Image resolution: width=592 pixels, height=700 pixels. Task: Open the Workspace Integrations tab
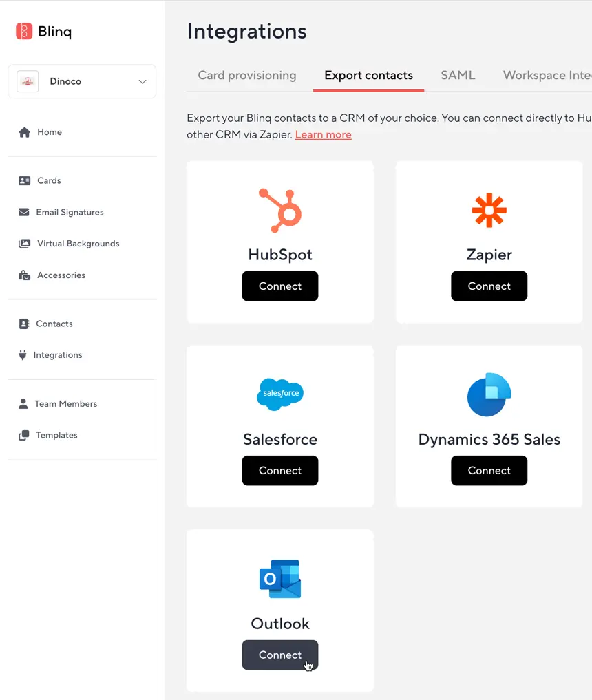[x=547, y=76]
